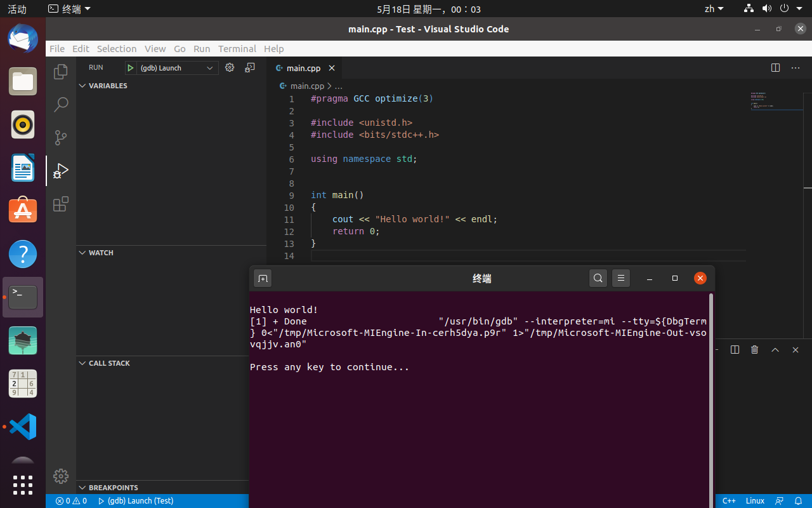Screen dimensions: 812x508
Task: Show Applications grid in the dock
Action: (23, 485)
